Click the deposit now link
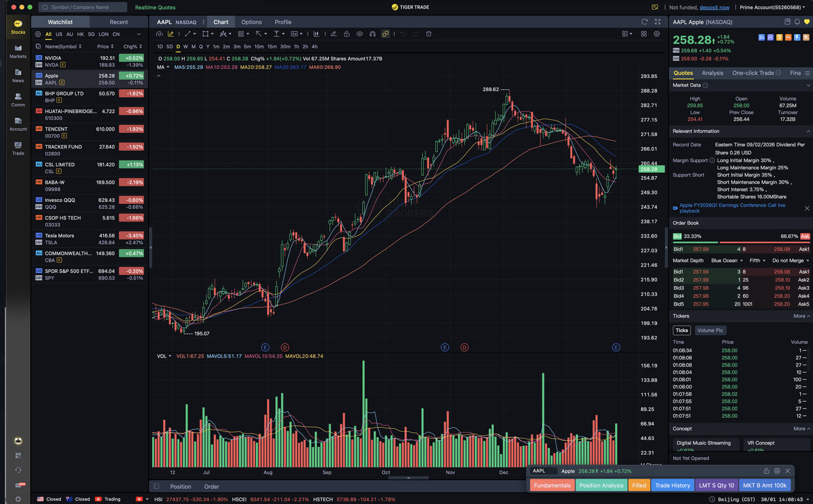 click(714, 8)
